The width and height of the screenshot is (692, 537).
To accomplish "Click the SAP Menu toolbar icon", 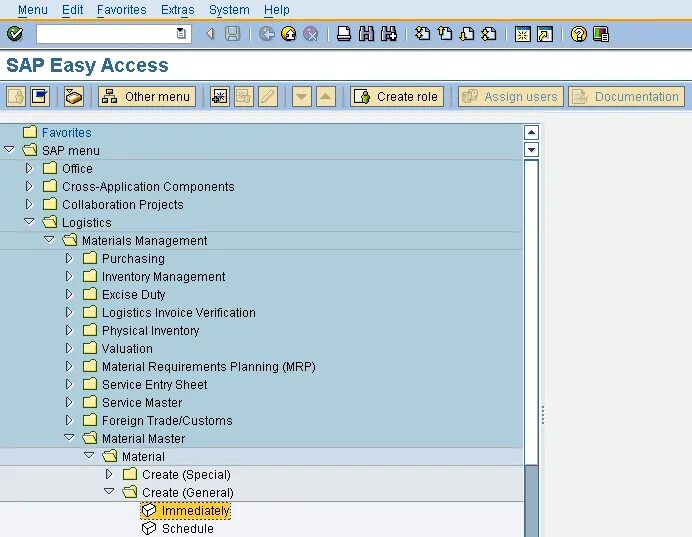I will [40, 97].
